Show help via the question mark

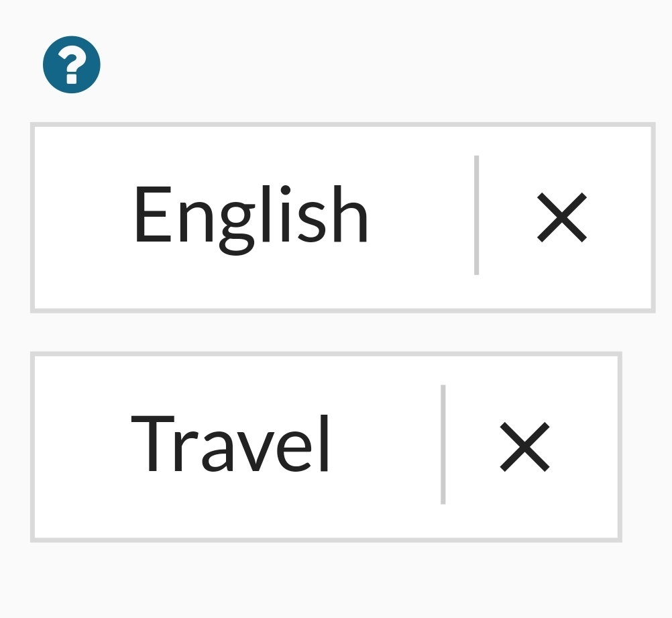72,65
